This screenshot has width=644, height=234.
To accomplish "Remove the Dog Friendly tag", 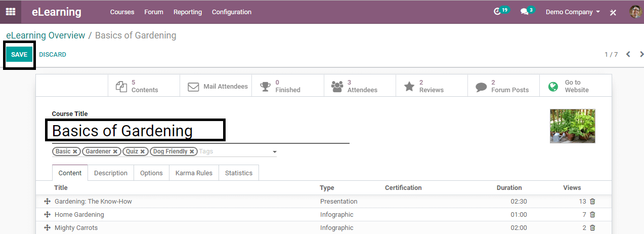I will [x=192, y=151].
